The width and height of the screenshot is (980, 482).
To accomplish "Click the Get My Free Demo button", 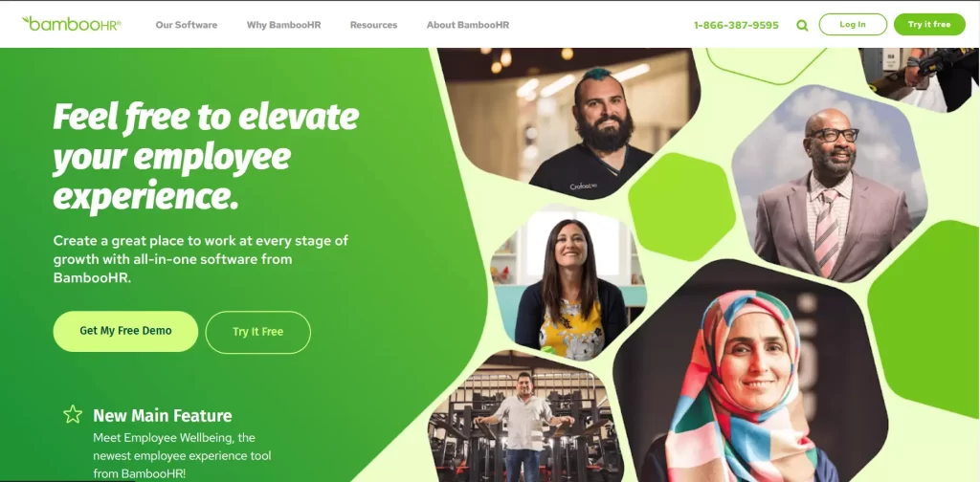I will tap(125, 331).
